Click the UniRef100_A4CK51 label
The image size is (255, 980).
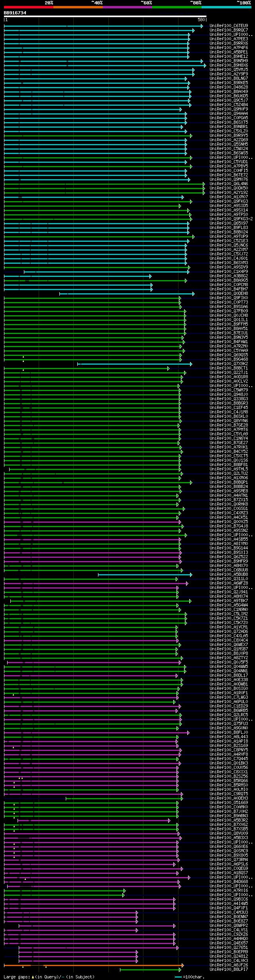[x=229, y=517]
